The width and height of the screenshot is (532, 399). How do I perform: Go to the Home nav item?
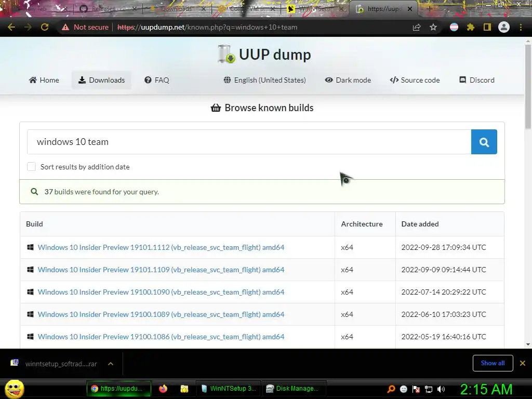(44, 80)
